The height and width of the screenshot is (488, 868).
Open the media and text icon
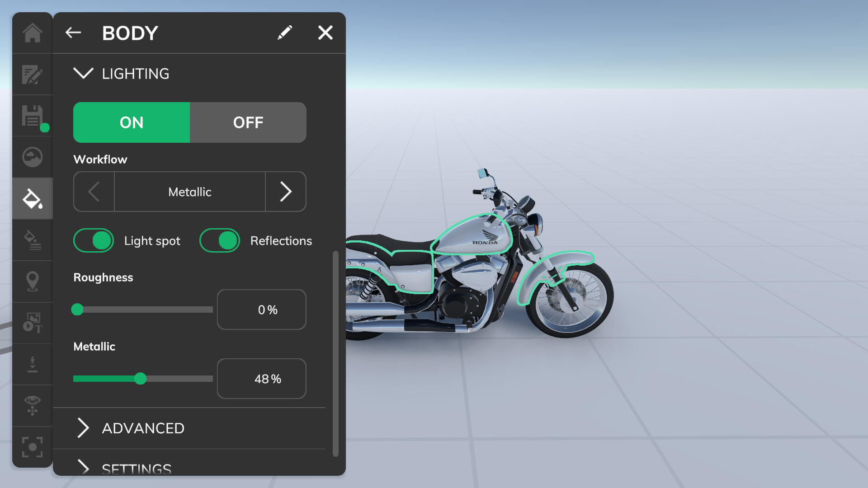pyautogui.click(x=33, y=323)
